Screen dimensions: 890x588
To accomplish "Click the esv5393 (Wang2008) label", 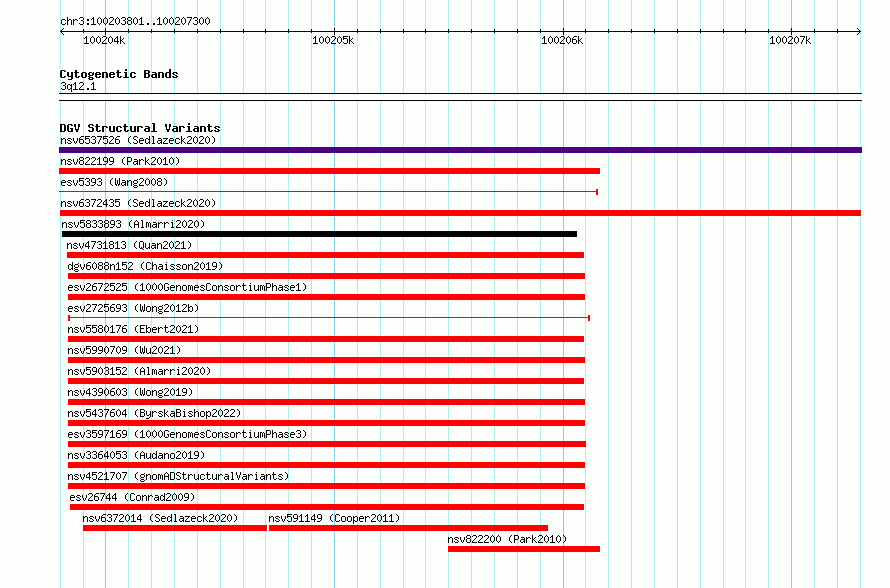I will [114, 182].
